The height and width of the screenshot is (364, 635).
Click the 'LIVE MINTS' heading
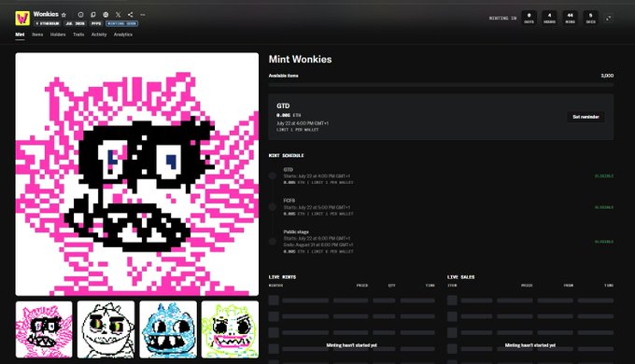click(x=282, y=277)
